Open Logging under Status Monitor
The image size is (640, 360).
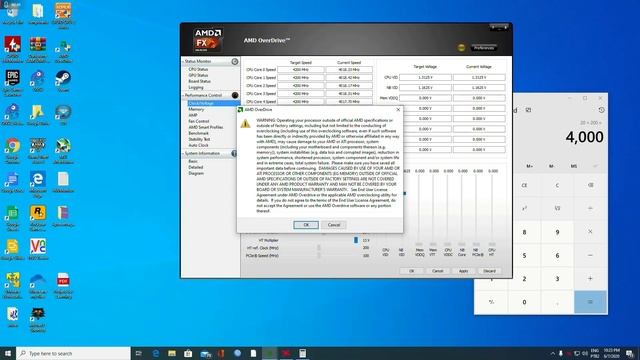pyautogui.click(x=196, y=87)
